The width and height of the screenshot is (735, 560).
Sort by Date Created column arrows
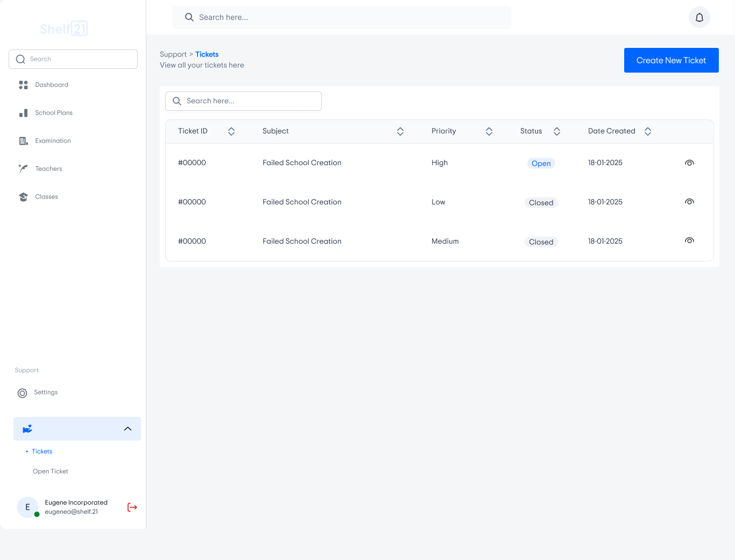tap(648, 131)
